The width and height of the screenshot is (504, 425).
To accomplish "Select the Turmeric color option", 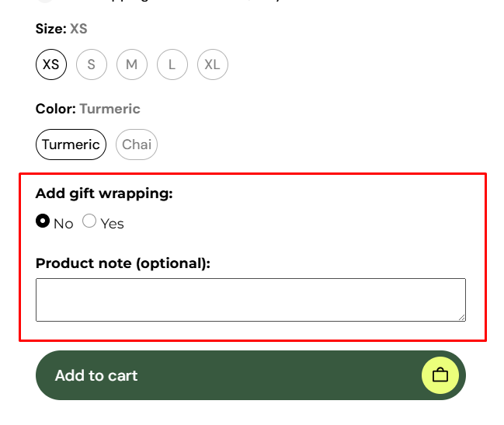I will point(71,145).
